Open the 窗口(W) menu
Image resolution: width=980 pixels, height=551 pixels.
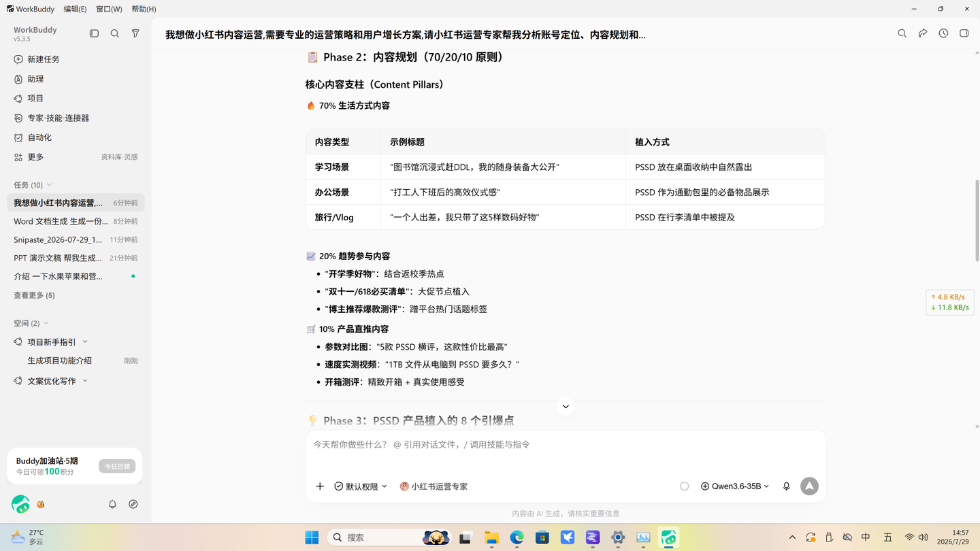pyautogui.click(x=109, y=9)
